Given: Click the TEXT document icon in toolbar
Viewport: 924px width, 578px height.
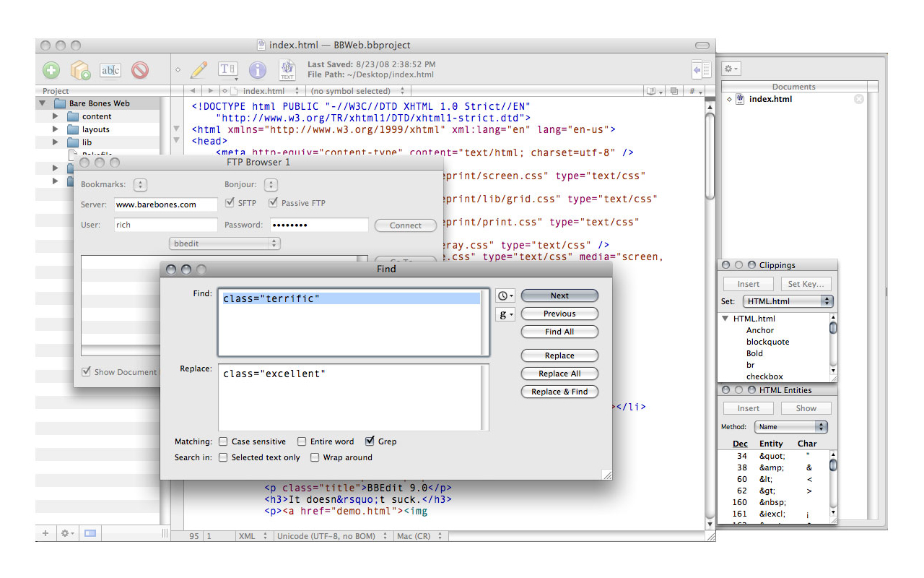Looking at the screenshot, I should pos(287,70).
